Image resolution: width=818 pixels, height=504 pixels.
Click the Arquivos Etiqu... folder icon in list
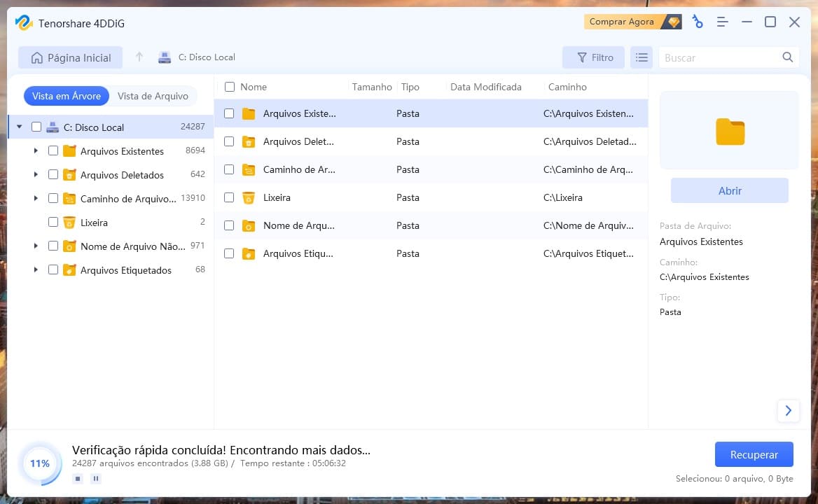(249, 254)
